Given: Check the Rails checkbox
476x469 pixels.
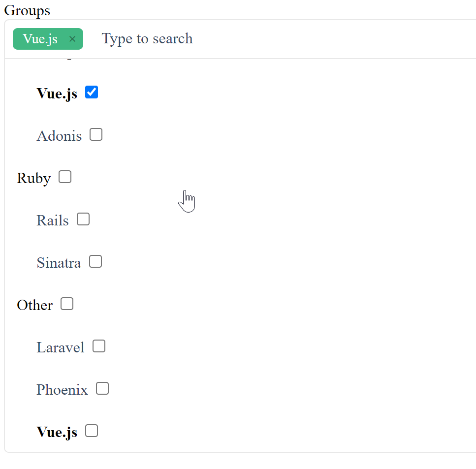Looking at the screenshot, I should click(x=83, y=219).
